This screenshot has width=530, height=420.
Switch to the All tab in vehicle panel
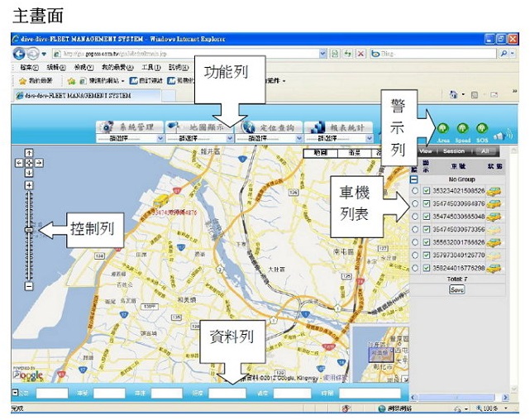485,151
